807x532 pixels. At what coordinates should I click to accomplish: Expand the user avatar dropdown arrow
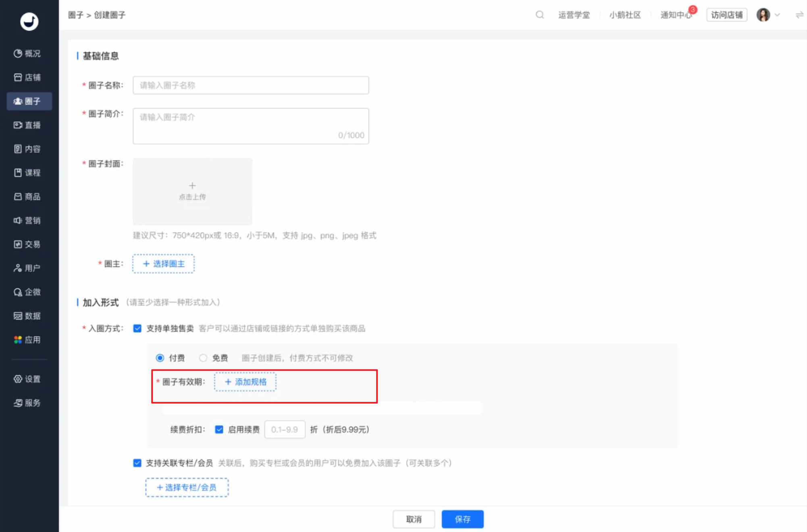[777, 15]
